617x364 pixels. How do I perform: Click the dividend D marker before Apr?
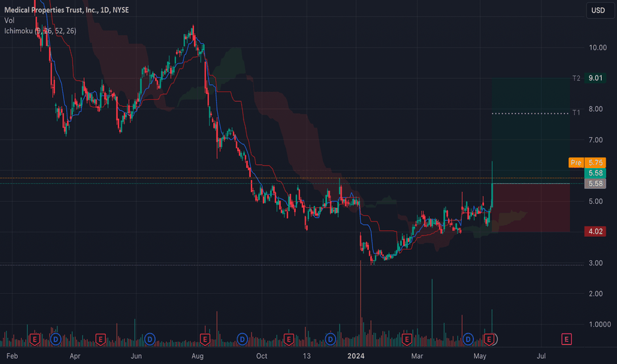pos(56,339)
